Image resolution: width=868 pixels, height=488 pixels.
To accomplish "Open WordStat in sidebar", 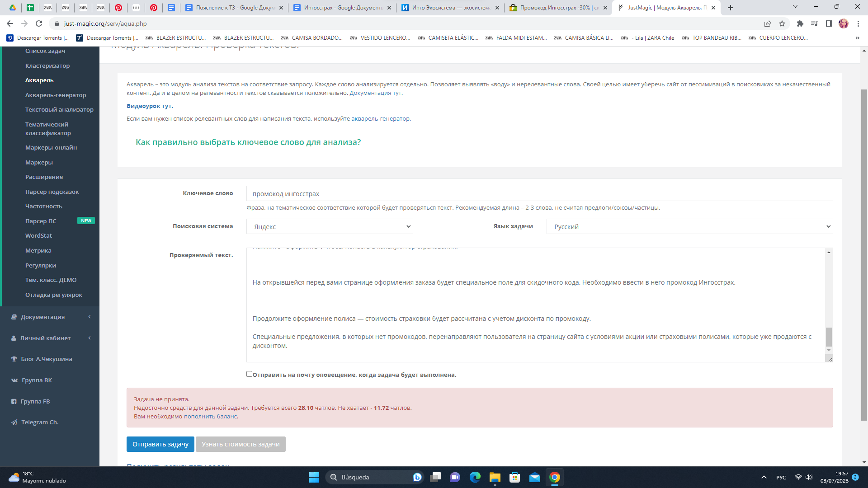I will tap(38, 235).
